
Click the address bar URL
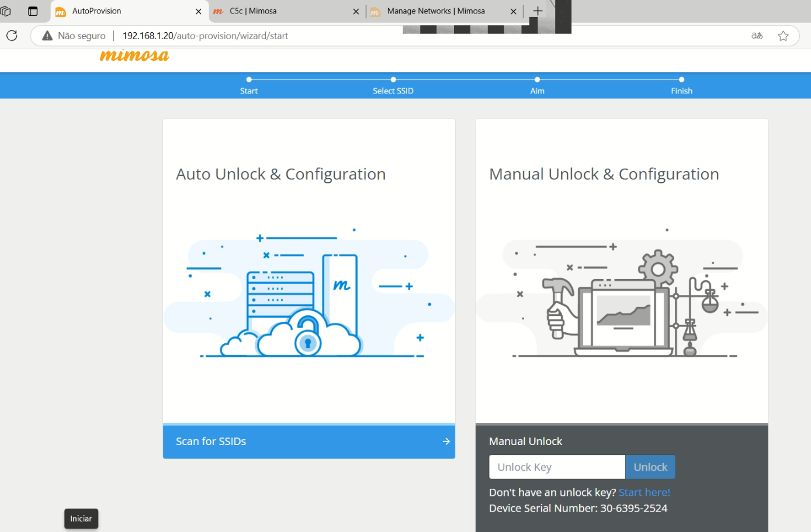pyautogui.click(x=205, y=36)
